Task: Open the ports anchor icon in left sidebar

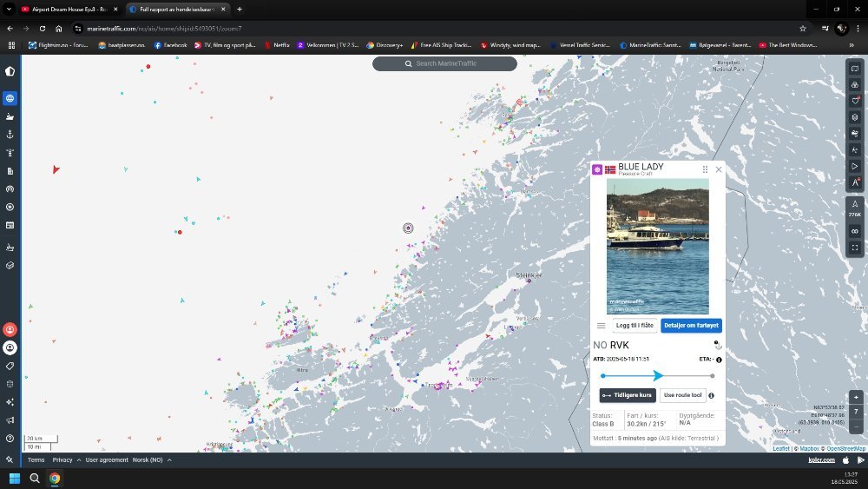Action: click(x=10, y=135)
